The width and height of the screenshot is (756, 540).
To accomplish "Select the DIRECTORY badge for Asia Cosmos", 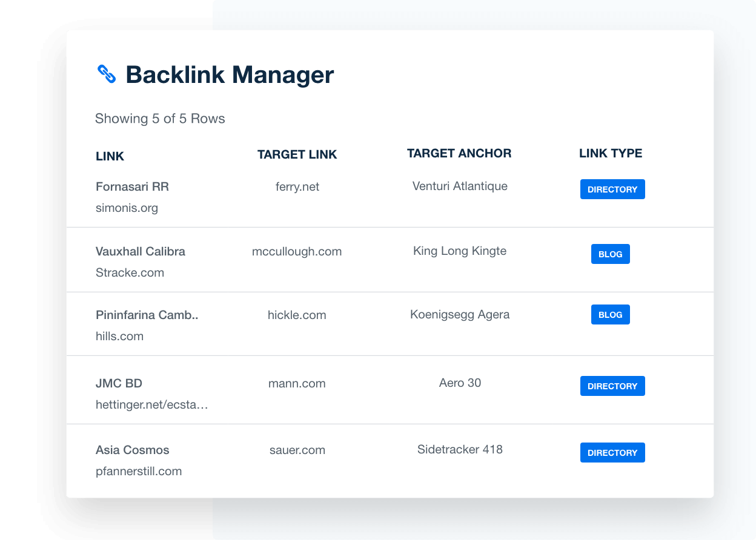I will tap(612, 453).
